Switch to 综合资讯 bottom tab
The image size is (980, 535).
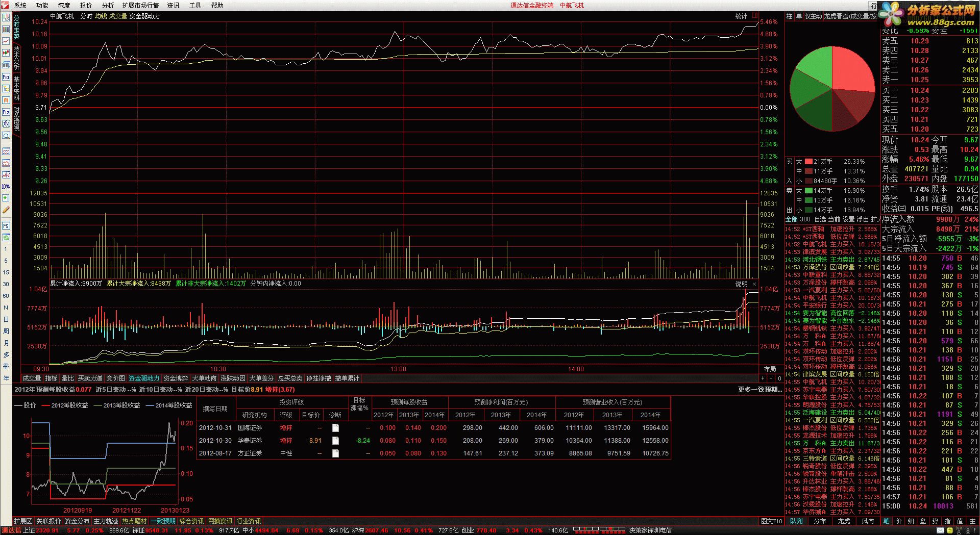coord(191,521)
